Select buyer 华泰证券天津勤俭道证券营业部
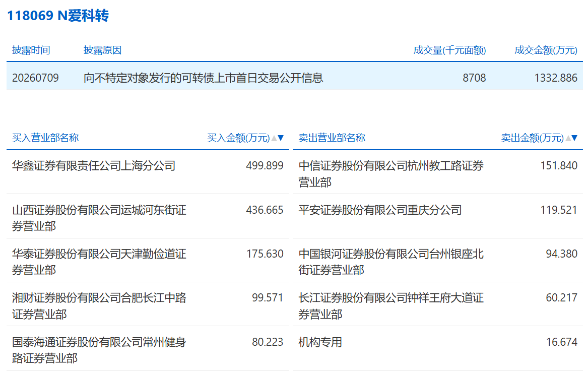The image size is (588, 372). click(99, 262)
